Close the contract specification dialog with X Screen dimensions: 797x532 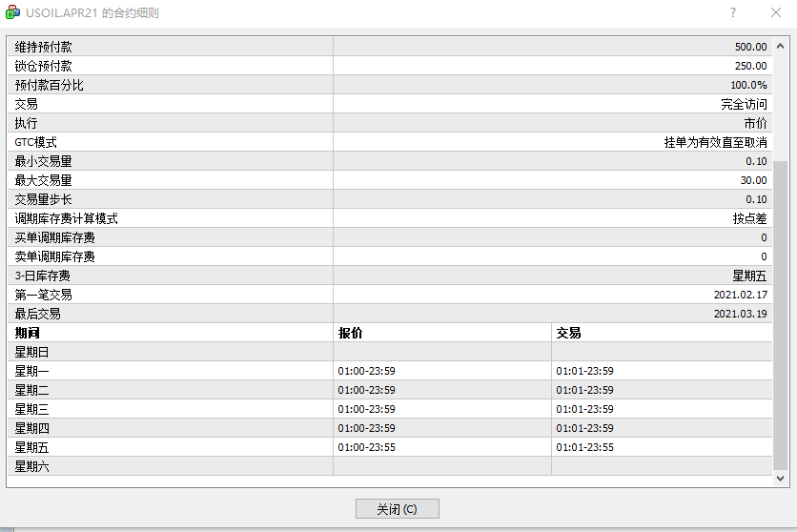pos(776,13)
